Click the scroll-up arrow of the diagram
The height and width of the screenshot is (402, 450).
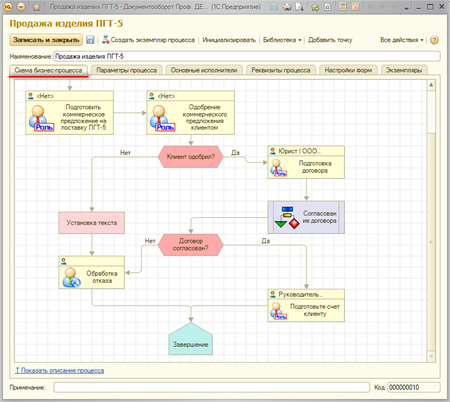coord(431,85)
